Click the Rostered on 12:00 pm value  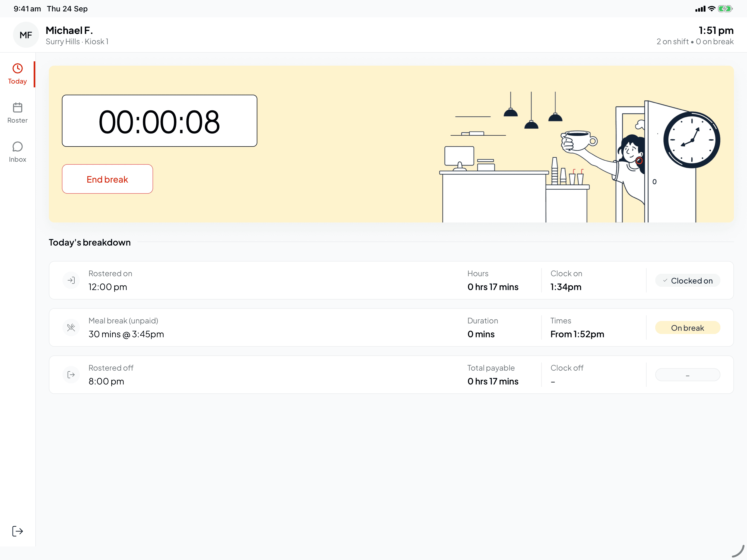point(108,287)
